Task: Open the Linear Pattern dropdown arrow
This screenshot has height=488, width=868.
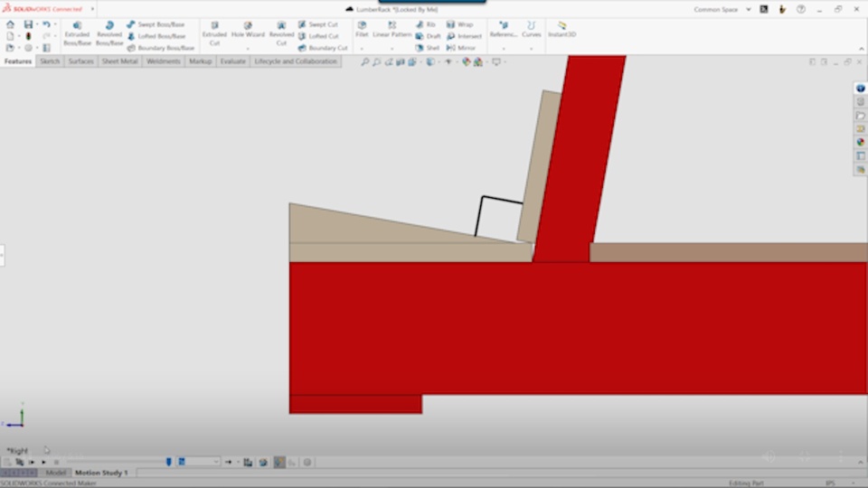Action: (x=392, y=48)
